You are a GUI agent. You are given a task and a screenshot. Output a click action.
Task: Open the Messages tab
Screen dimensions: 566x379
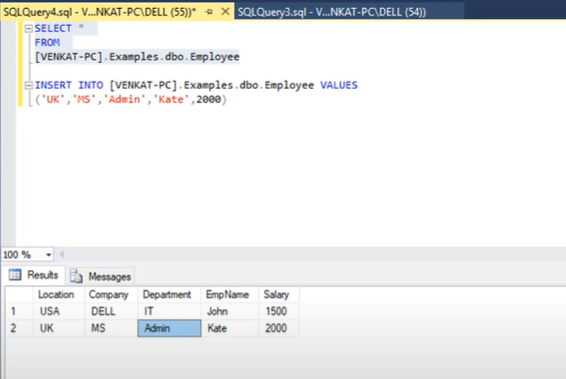[x=101, y=276]
